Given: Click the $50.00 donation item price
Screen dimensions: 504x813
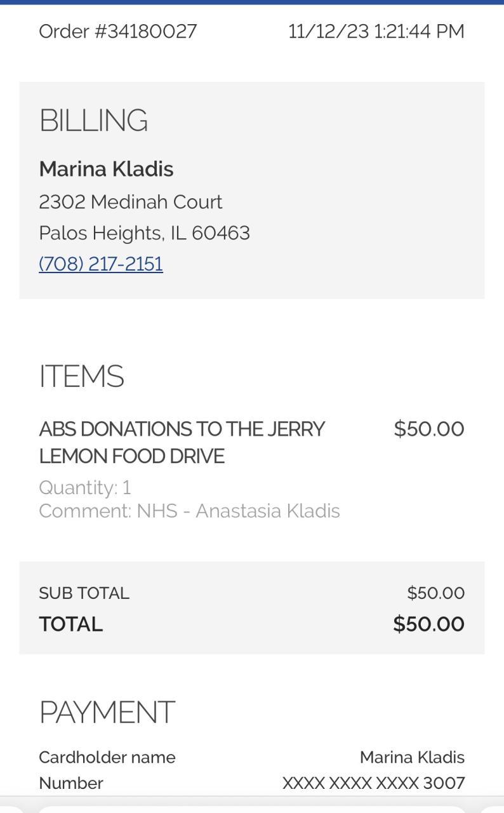Looking at the screenshot, I should 428,429.
